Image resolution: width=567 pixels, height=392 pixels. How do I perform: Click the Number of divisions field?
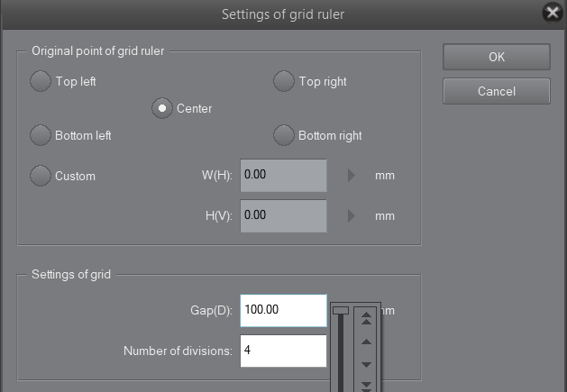(x=283, y=351)
